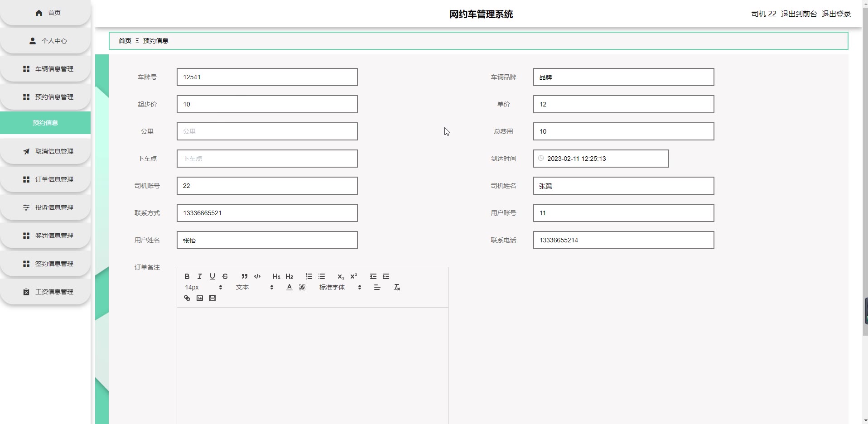Increase indent in the editor
Image resolution: width=868 pixels, height=424 pixels.
[x=386, y=276]
